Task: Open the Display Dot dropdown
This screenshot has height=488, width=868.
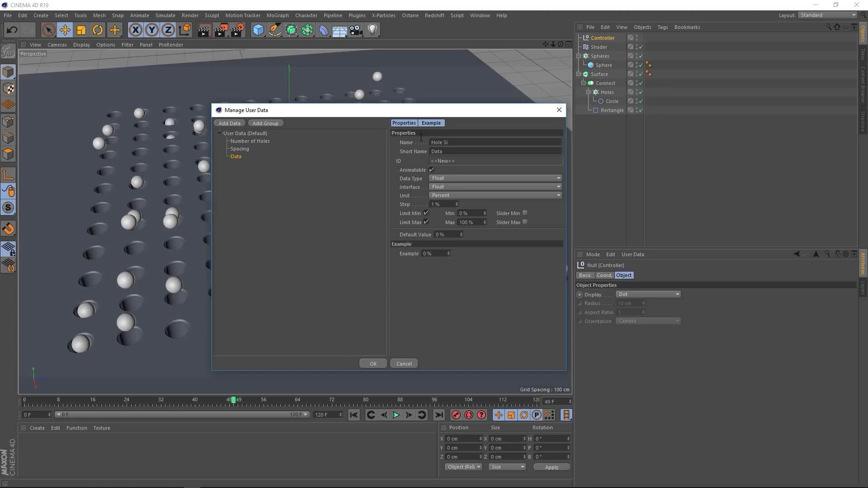Action: coord(648,294)
